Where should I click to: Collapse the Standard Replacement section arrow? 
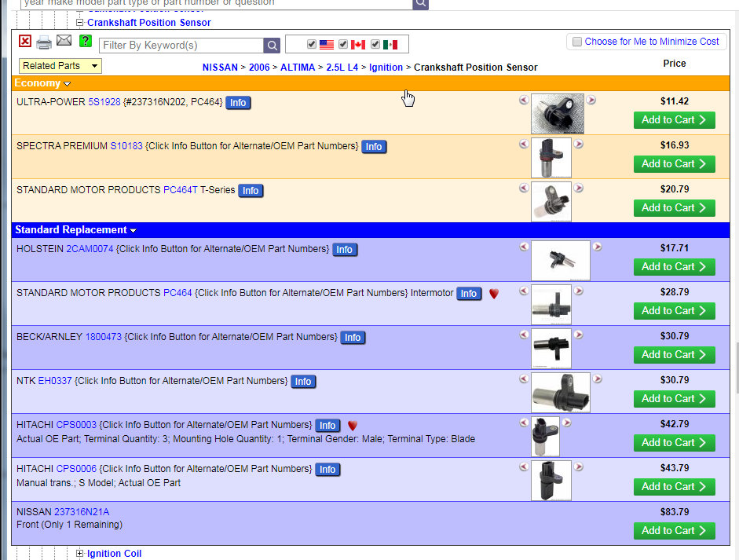pyautogui.click(x=134, y=230)
